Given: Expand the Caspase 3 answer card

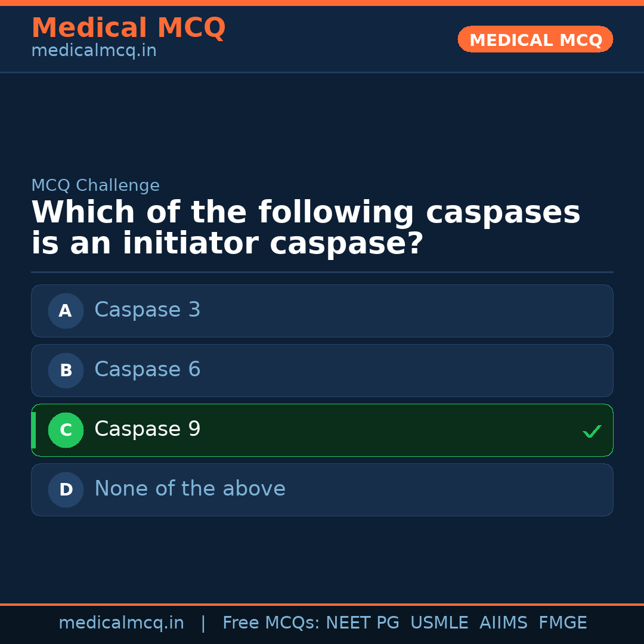Looking at the screenshot, I should pyautogui.click(x=322, y=311).
